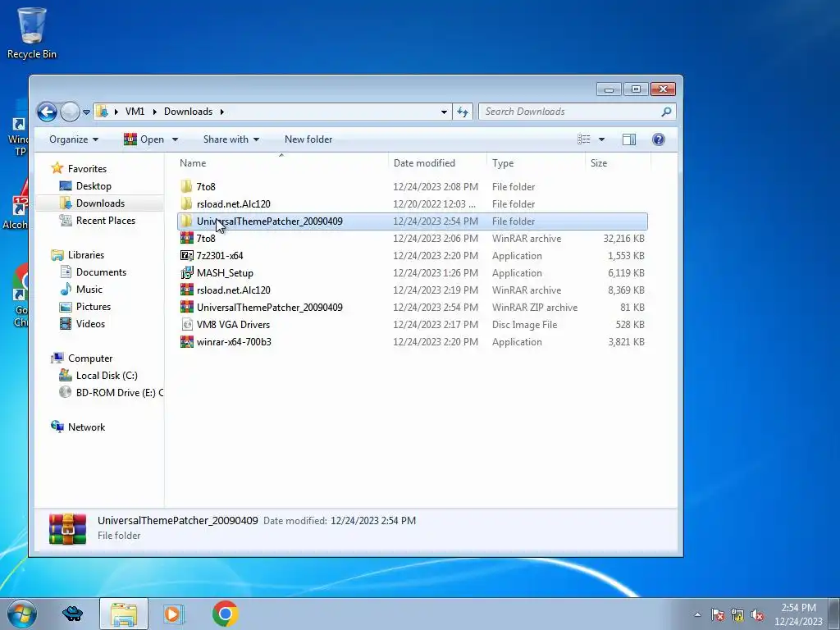Screen dimensions: 840x630
Task: Toggle the preview pane button
Action: [629, 139]
